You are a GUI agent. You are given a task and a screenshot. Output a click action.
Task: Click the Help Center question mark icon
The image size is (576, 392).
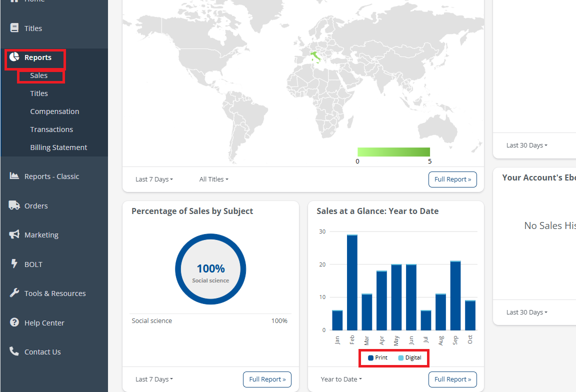pyautogui.click(x=14, y=322)
